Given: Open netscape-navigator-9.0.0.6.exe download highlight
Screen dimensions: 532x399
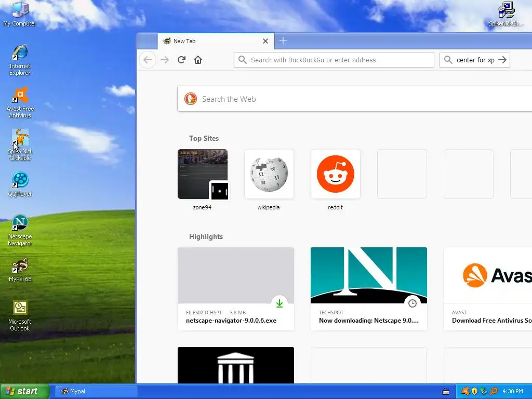Looking at the screenshot, I should (x=236, y=289).
